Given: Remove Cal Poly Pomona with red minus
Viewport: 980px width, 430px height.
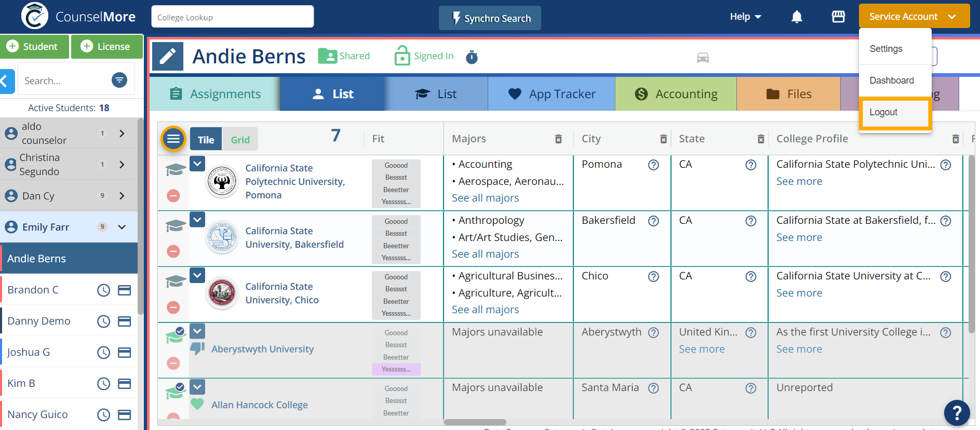Looking at the screenshot, I should point(173,196).
